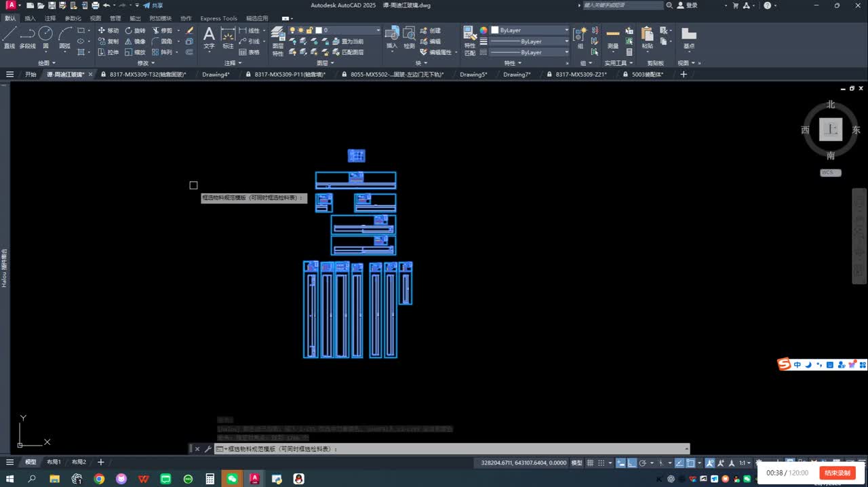Click the Table (表格) annotation tool
Viewport: 868px width, 487px height.
coord(250,52)
